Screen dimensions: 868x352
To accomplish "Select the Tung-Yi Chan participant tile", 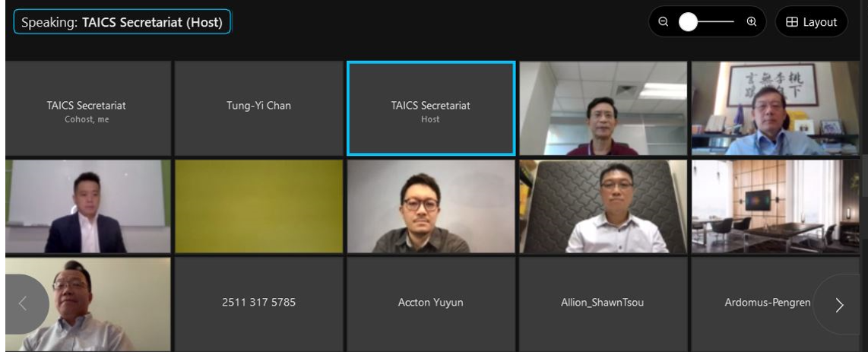I will [x=258, y=109].
